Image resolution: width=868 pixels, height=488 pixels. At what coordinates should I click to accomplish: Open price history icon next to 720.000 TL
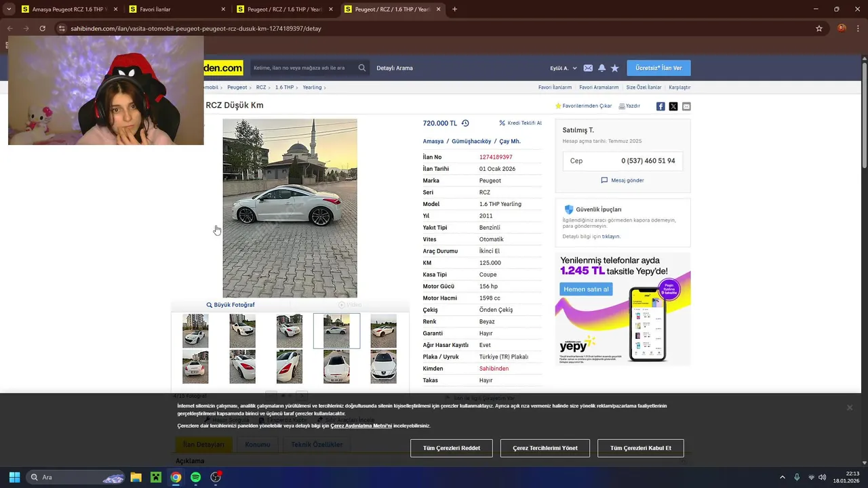point(465,123)
